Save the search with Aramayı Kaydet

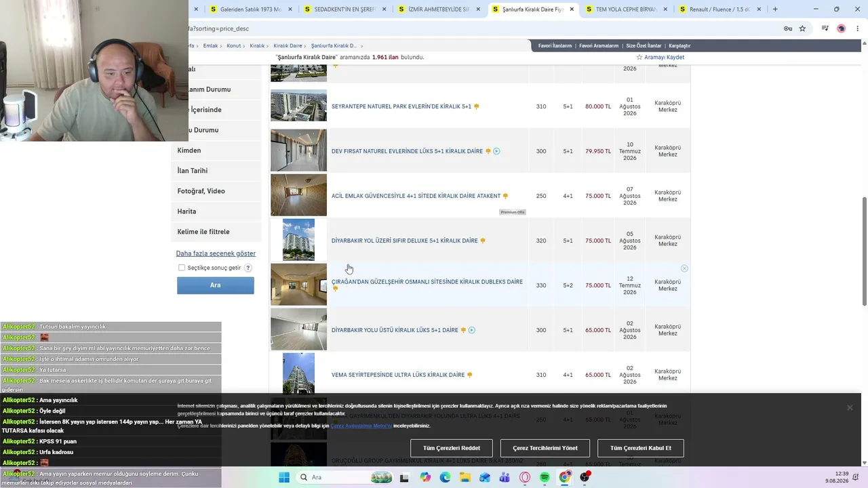pyautogui.click(x=660, y=58)
